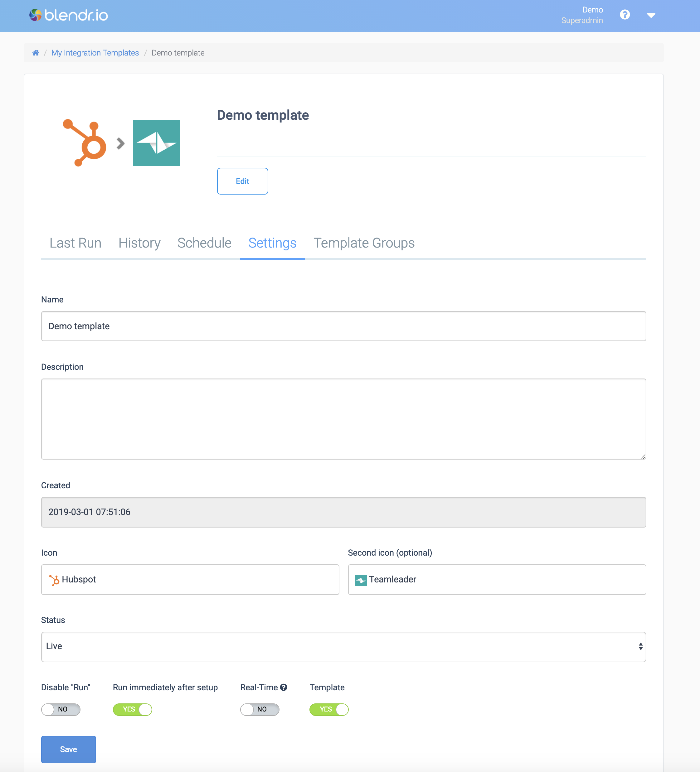
Task: Open the Schedule tab
Action: pyautogui.click(x=204, y=243)
